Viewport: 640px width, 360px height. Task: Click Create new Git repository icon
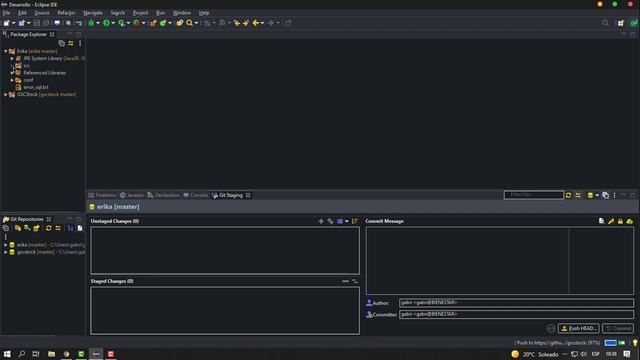(36, 228)
